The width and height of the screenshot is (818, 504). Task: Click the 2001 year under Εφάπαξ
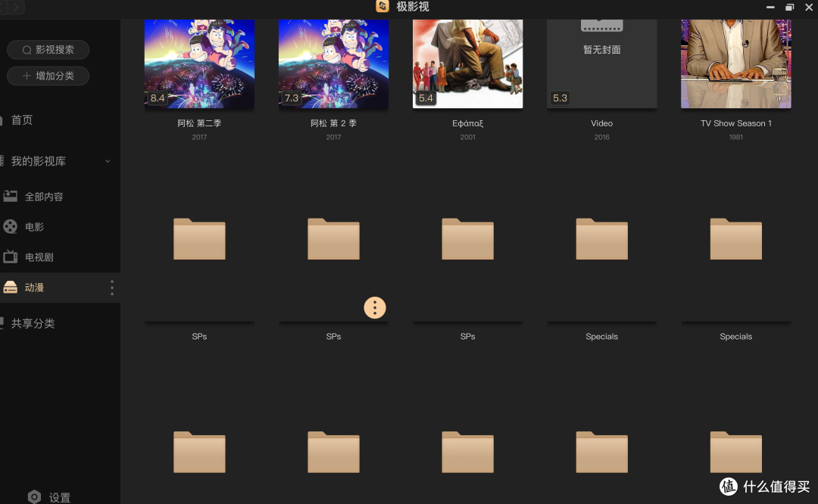tap(467, 137)
